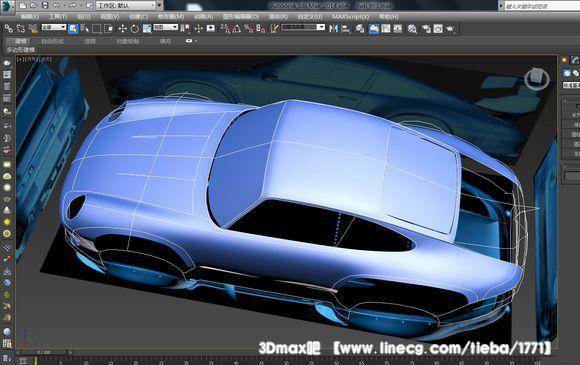Open the 动画(A) menu
580x365 pixels.
[204, 17]
